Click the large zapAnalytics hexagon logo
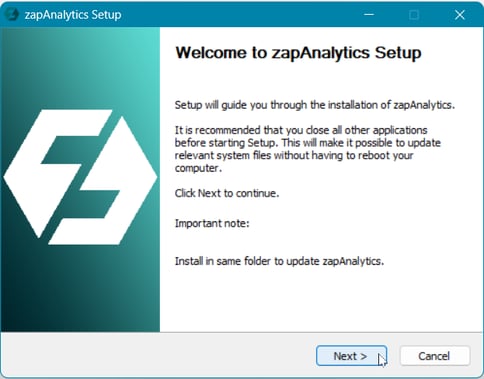This screenshot has width=484, height=379. point(80,177)
